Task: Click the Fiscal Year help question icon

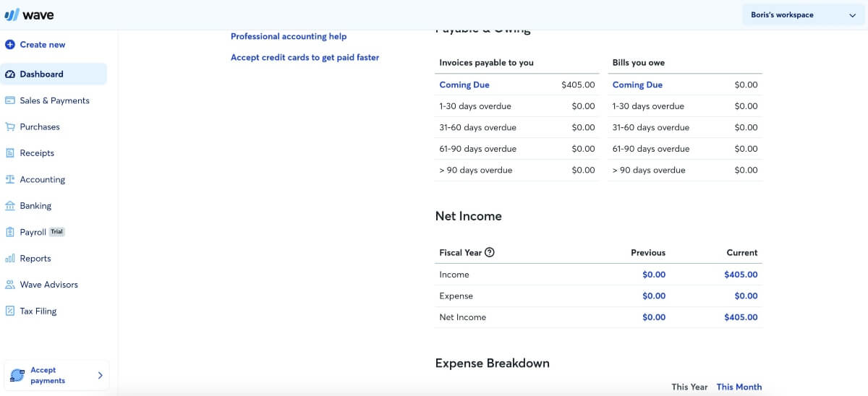Action: point(490,253)
